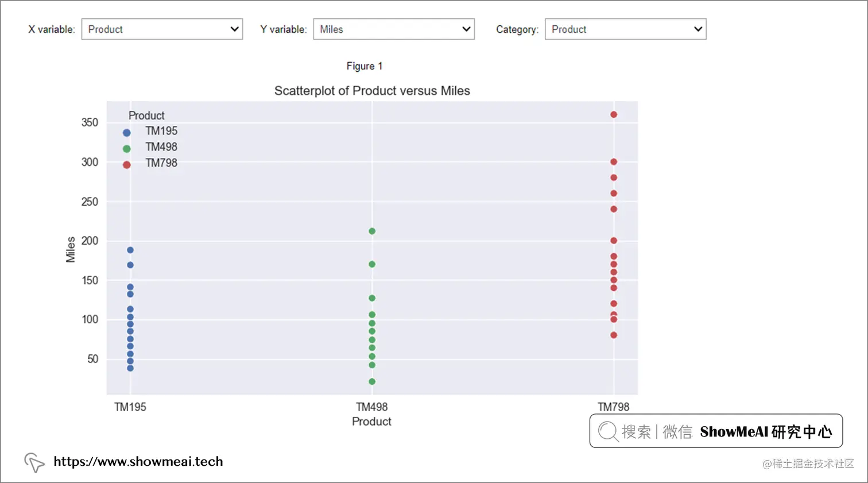Click the Figure 1 caption

click(364, 66)
